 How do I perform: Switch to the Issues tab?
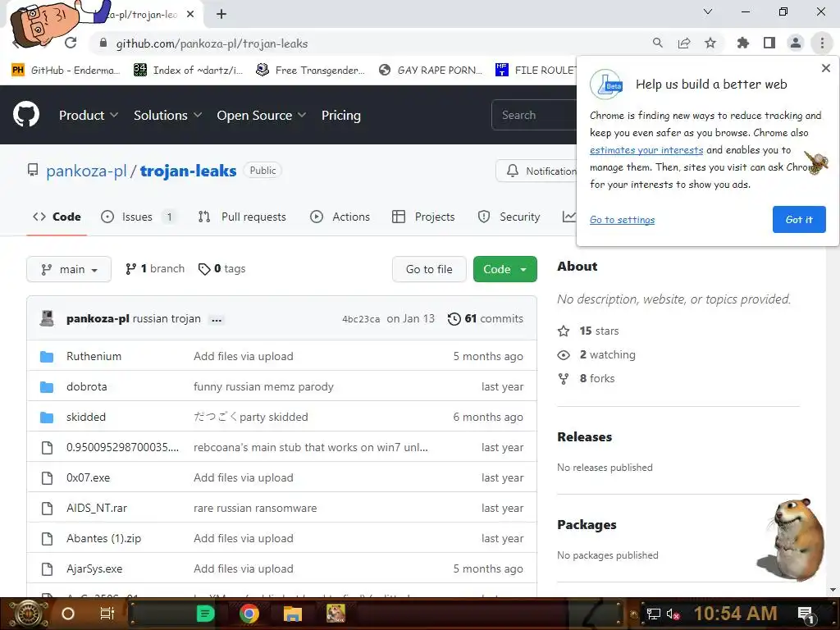coord(138,217)
